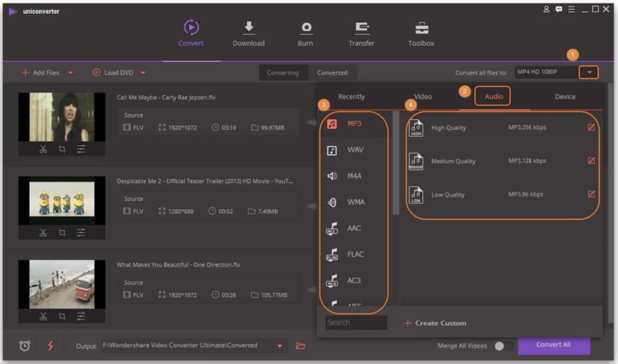Image resolution: width=618 pixels, height=364 pixels.
Task: Trim Call Me Maybe video with scissors
Action: point(43,149)
